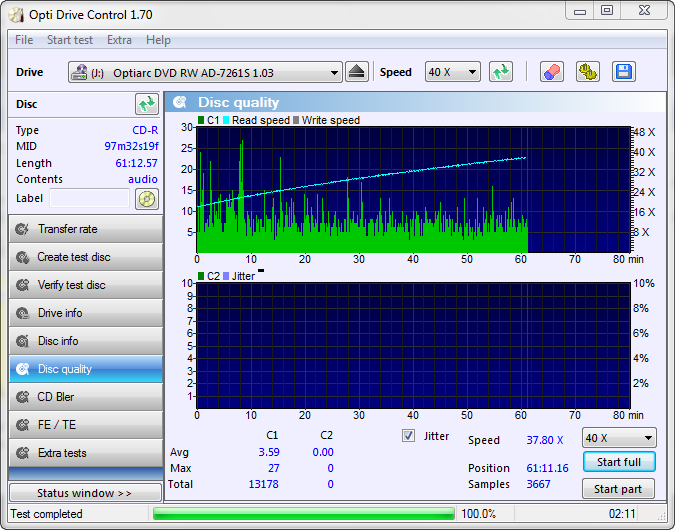Click the Extra tests icon
The width and height of the screenshot is (675, 530).
[22, 453]
